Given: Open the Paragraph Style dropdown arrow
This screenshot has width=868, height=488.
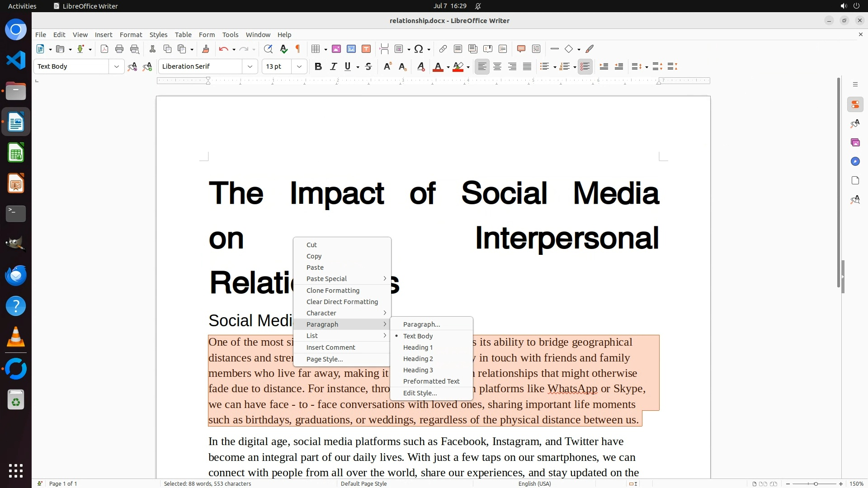Looking at the screenshot, I should pyautogui.click(x=116, y=66).
